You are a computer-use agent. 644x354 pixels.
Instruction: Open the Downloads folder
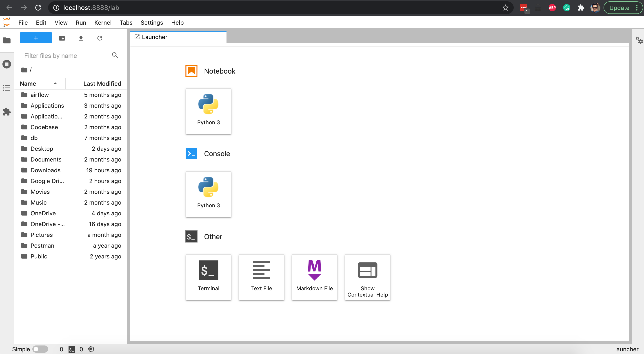[45, 170]
